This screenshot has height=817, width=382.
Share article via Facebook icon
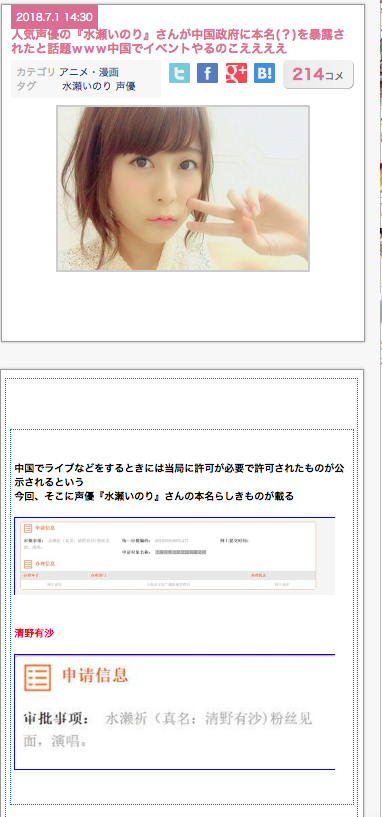(207, 73)
